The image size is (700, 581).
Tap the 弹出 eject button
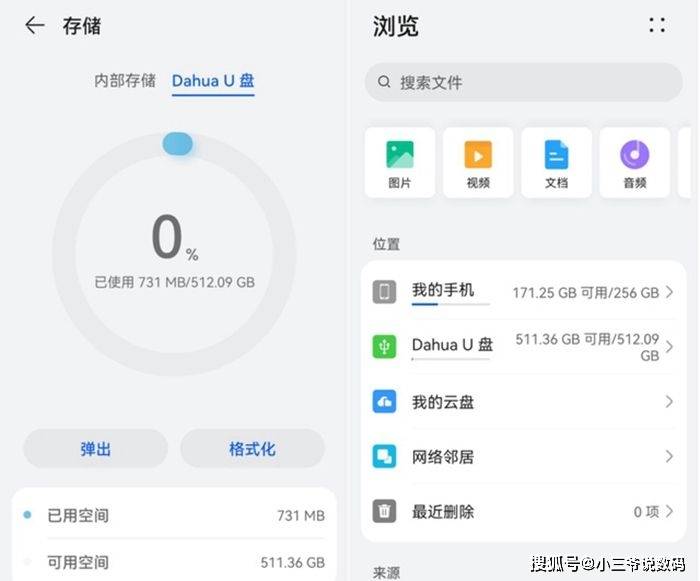pos(96,449)
